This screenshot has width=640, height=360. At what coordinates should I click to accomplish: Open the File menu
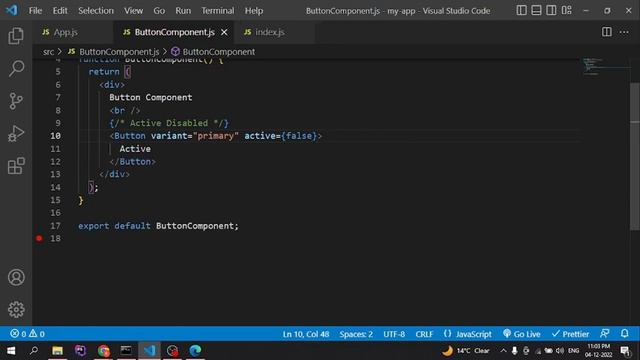[x=35, y=11]
